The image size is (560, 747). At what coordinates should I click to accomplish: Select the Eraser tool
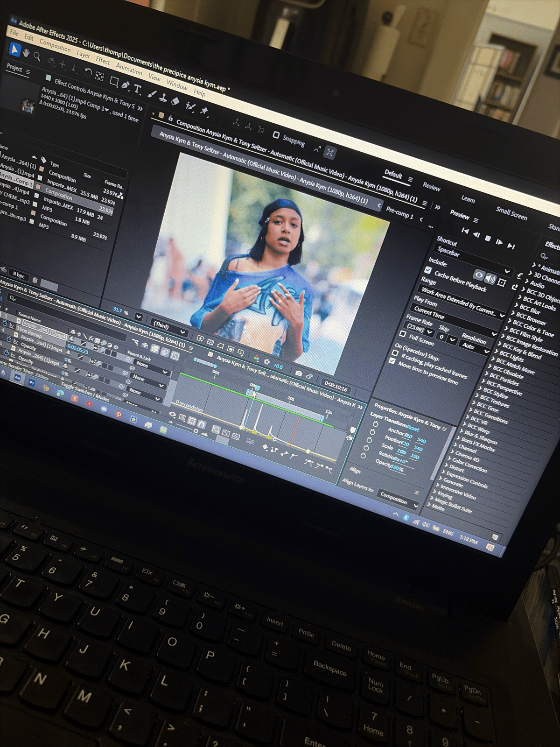(176, 101)
